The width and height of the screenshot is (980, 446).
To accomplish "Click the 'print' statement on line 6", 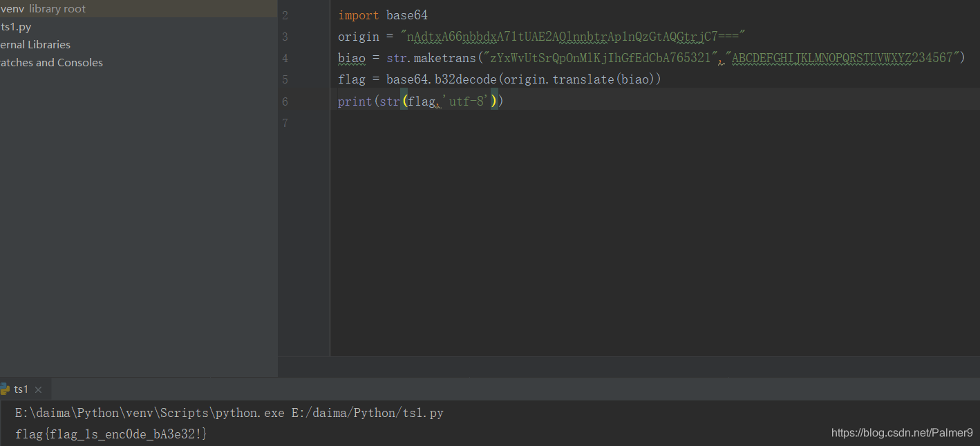I will tap(355, 101).
